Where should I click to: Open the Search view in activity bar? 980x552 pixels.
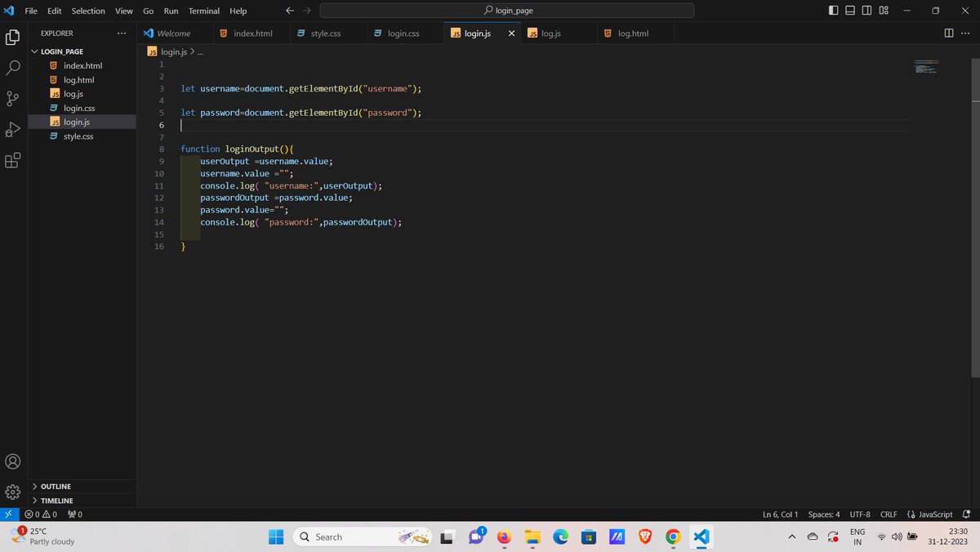(x=13, y=68)
